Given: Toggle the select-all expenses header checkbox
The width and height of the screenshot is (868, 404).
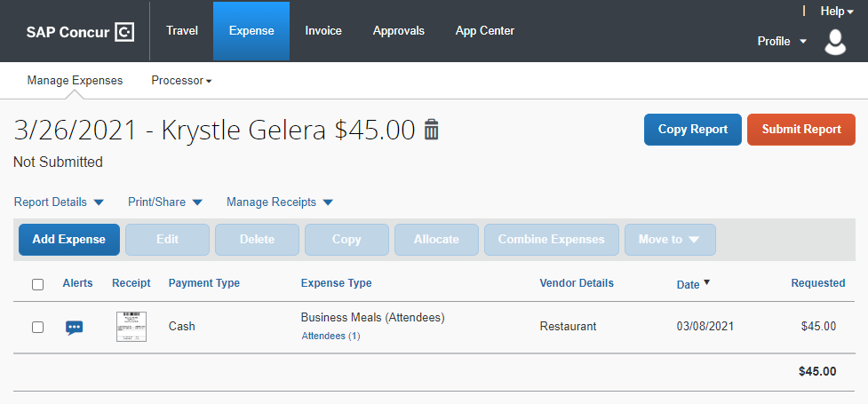Looking at the screenshot, I should (37, 284).
